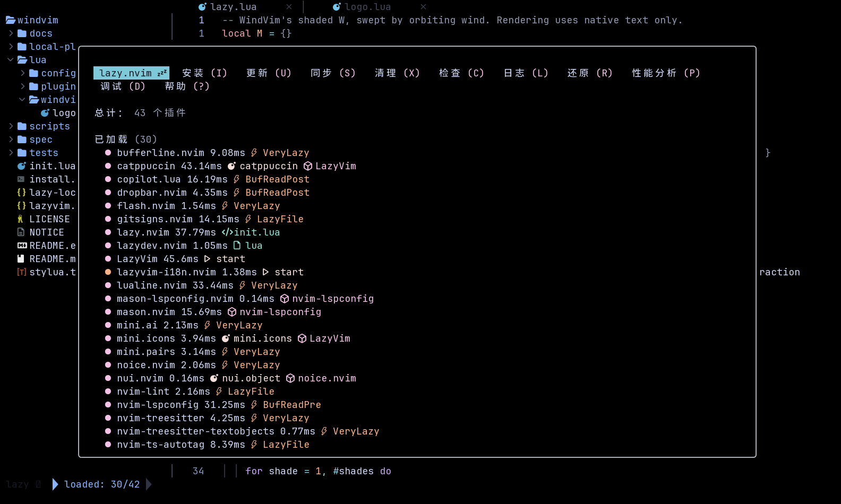
Task: Click the Lua icon on the lazy.lua tab
Action: 202,7
